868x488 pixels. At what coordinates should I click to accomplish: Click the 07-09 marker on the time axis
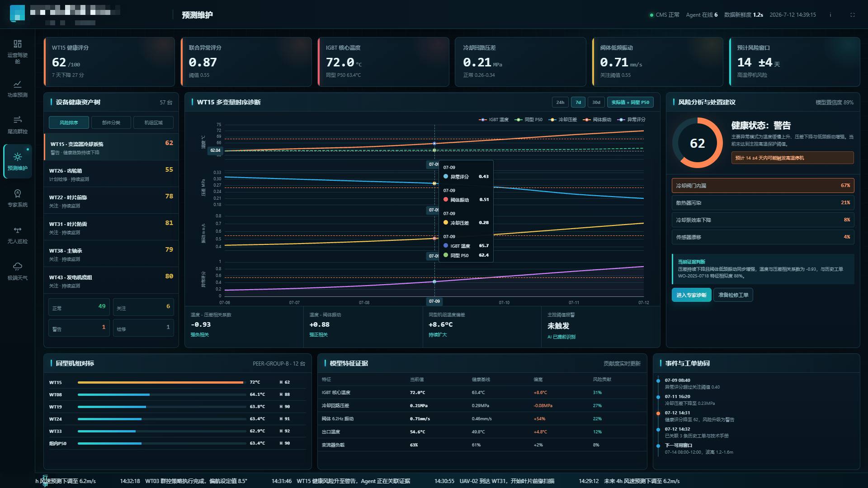[434, 301]
